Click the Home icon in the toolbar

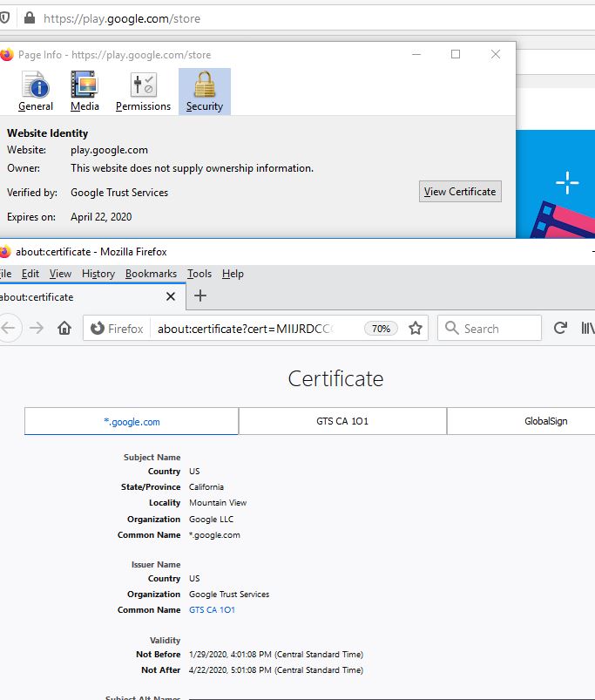(x=64, y=329)
